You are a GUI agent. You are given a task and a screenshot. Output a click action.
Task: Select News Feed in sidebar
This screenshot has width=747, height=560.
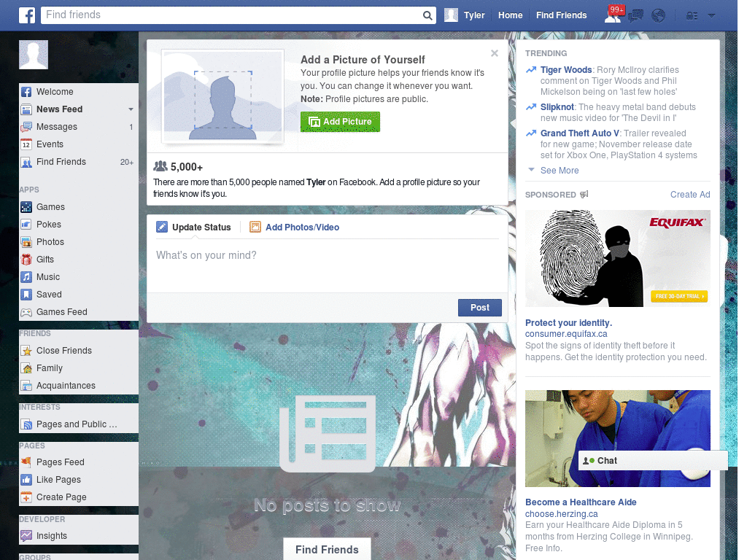[60, 109]
